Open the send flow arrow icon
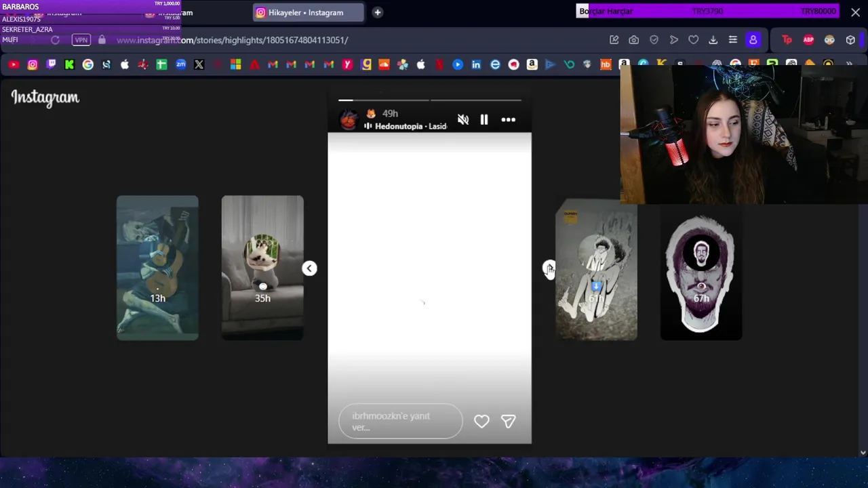Screen dimensions: 868x488 (x=673, y=40)
